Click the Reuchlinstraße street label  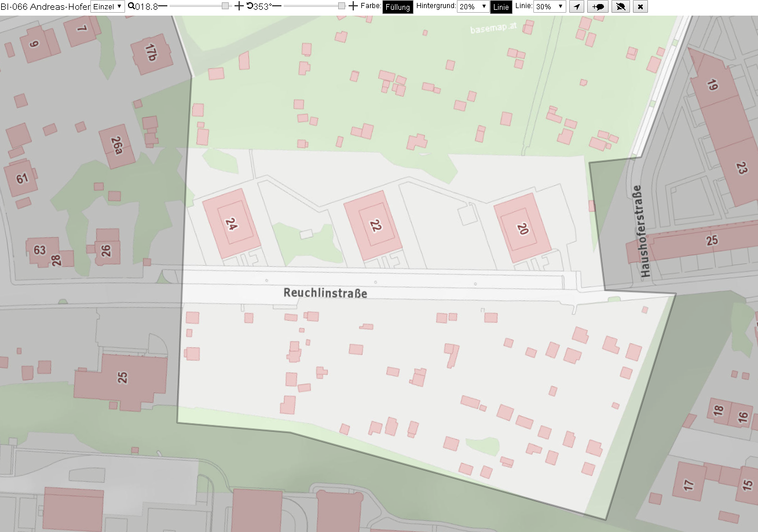(325, 293)
